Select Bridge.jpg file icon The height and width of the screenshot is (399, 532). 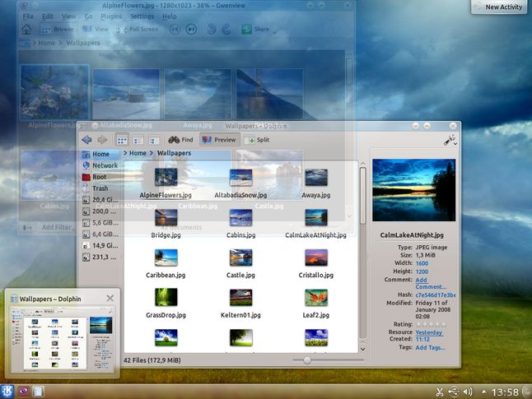tap(166, 217)
